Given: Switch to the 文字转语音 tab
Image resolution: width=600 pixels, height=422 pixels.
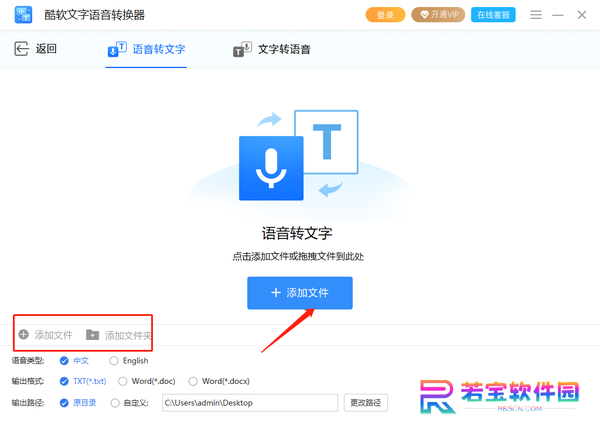Looking at the screenshot, I should tap(272, 49).
